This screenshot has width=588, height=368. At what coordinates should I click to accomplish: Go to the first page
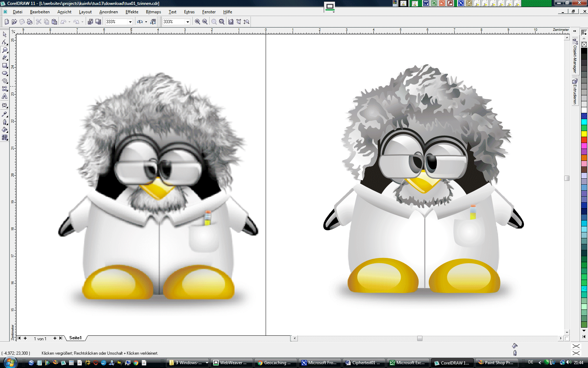(19, 338)
